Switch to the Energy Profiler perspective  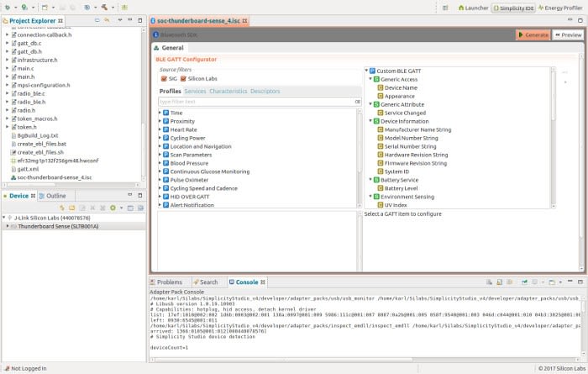coord(560,8)
